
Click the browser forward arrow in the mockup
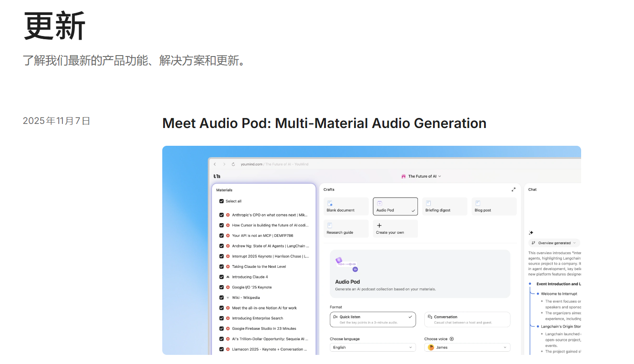click(x=224, y=164)
